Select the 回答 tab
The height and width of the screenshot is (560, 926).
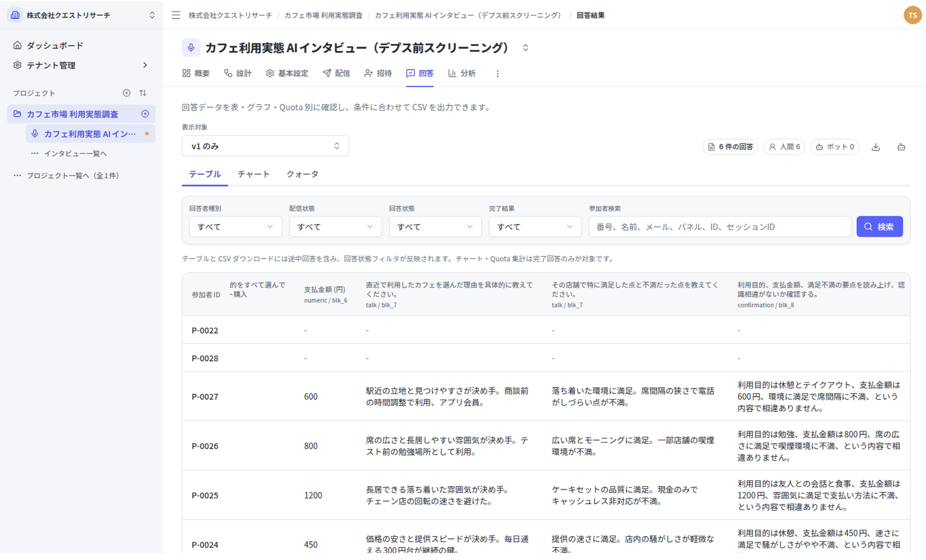point(420,73)
